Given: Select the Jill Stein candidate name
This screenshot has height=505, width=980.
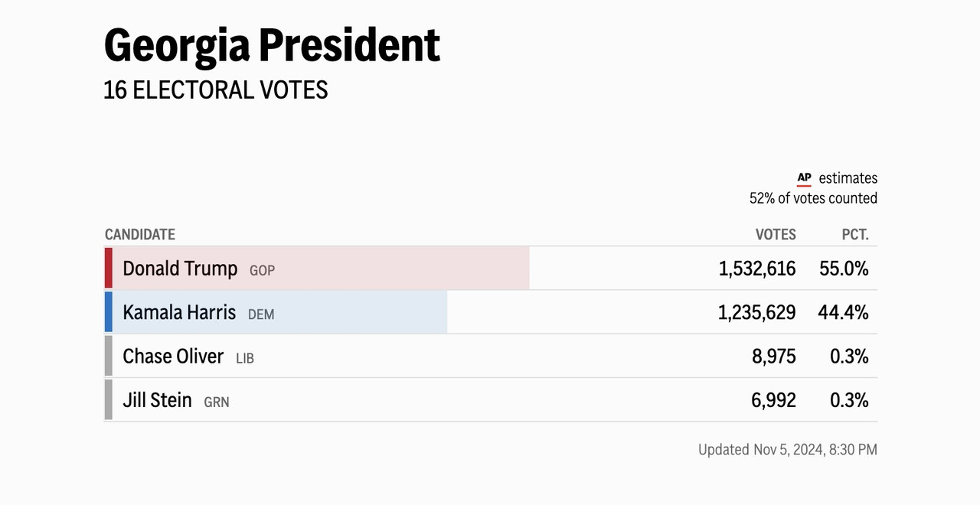Looking at the screenshot, I should point(157,400).
